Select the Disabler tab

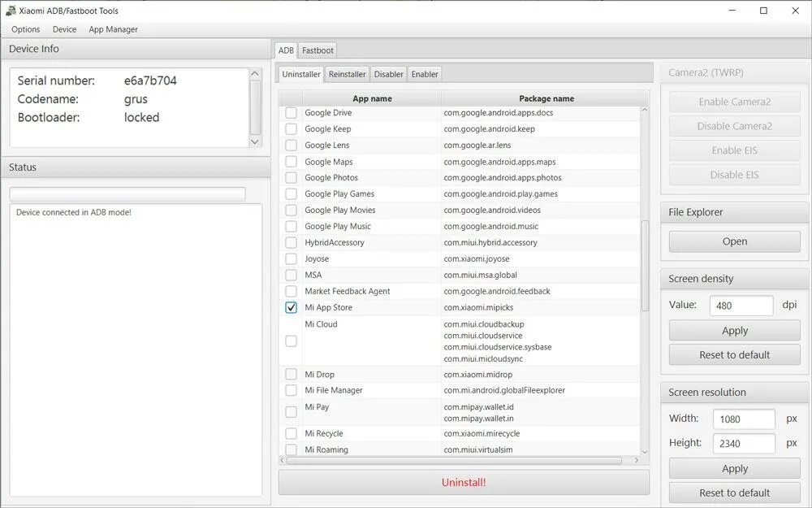[x=388, y=74]
